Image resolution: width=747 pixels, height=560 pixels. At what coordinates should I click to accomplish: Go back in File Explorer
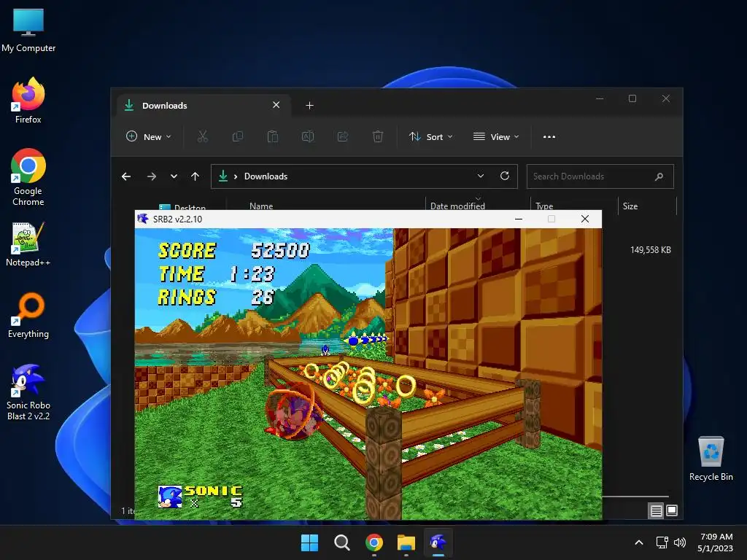pos(126,176)
